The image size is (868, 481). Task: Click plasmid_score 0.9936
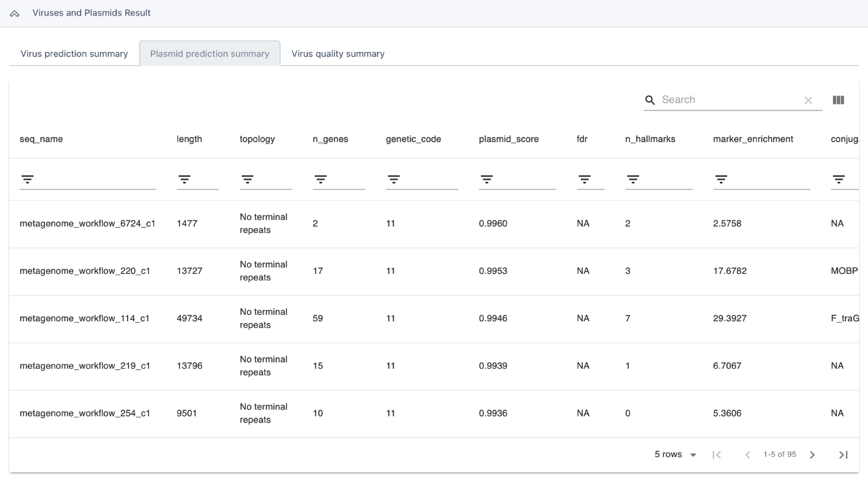[493, 413]
